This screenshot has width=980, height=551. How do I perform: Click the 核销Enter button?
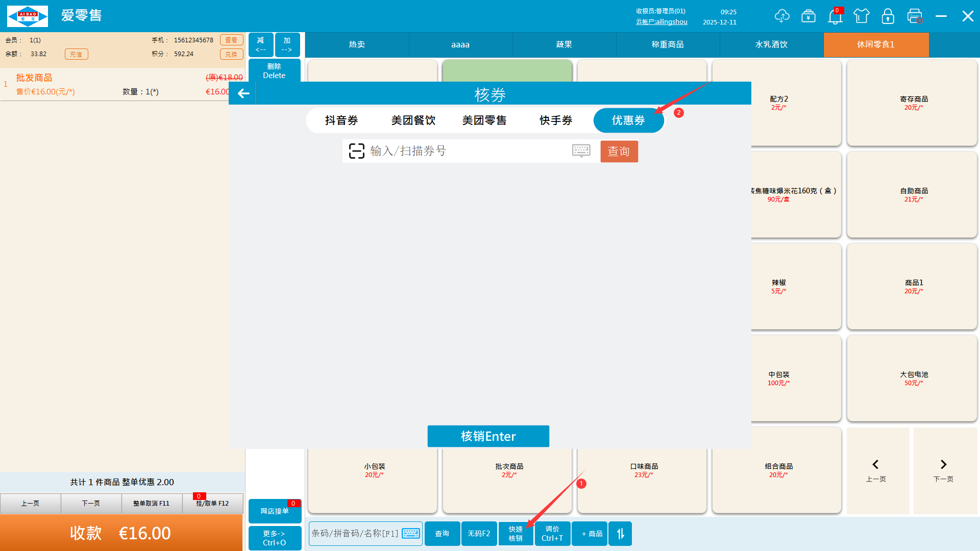[488, 436]
